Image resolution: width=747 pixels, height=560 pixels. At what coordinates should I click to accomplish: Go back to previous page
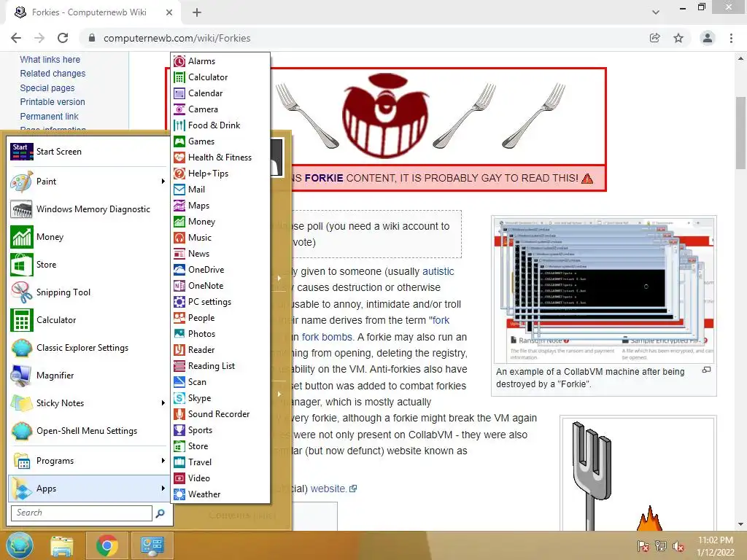pos(16,38)
